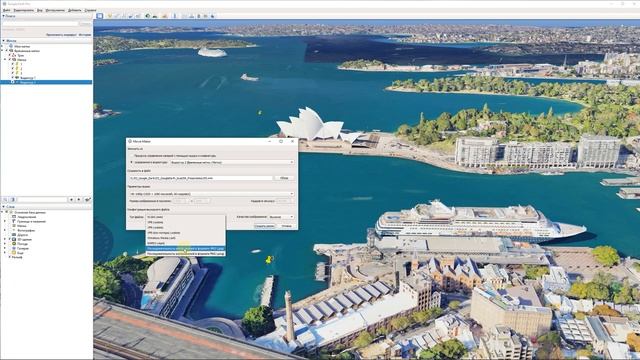
Task: Open the ruler tool
Action: (x=175, y=16)
